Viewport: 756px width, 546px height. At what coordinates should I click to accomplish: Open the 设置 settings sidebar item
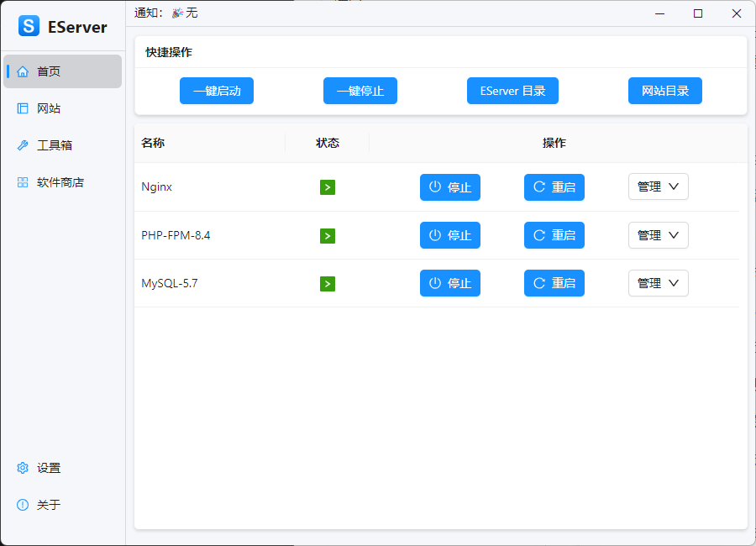click(x=63, y=468)
